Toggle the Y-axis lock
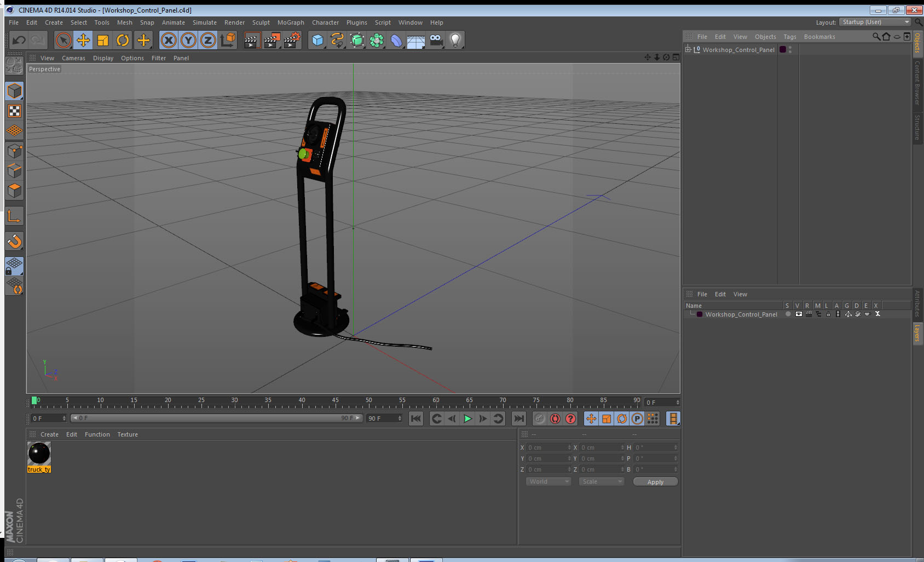924x562 pixels. pyautogui.click(x=188, y=40)
